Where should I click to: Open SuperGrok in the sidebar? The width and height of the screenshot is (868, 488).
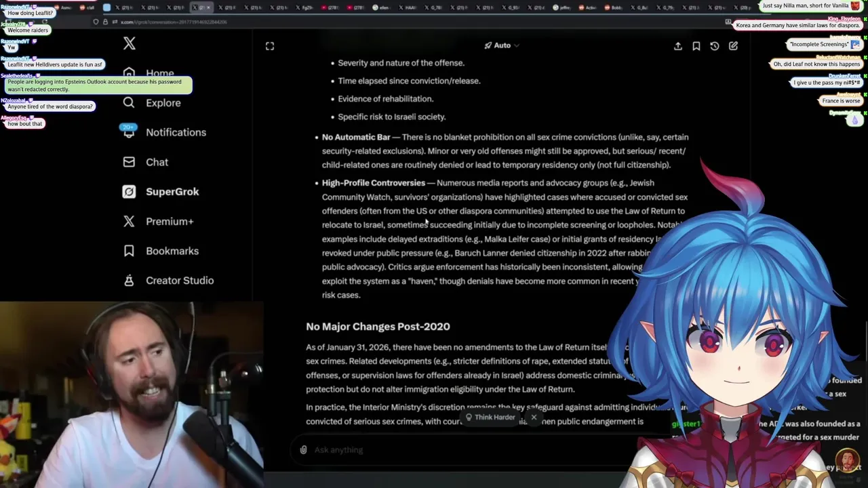172,192
